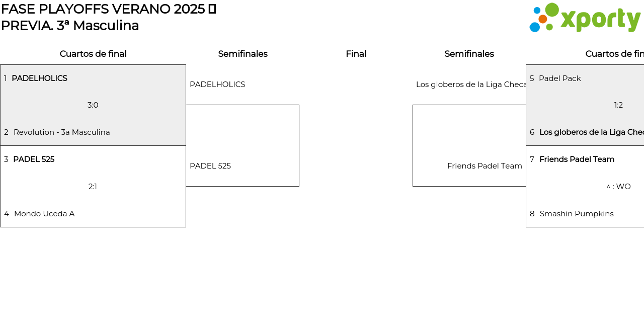Click team Smashin Pumpkins

[x=577, y=214]
